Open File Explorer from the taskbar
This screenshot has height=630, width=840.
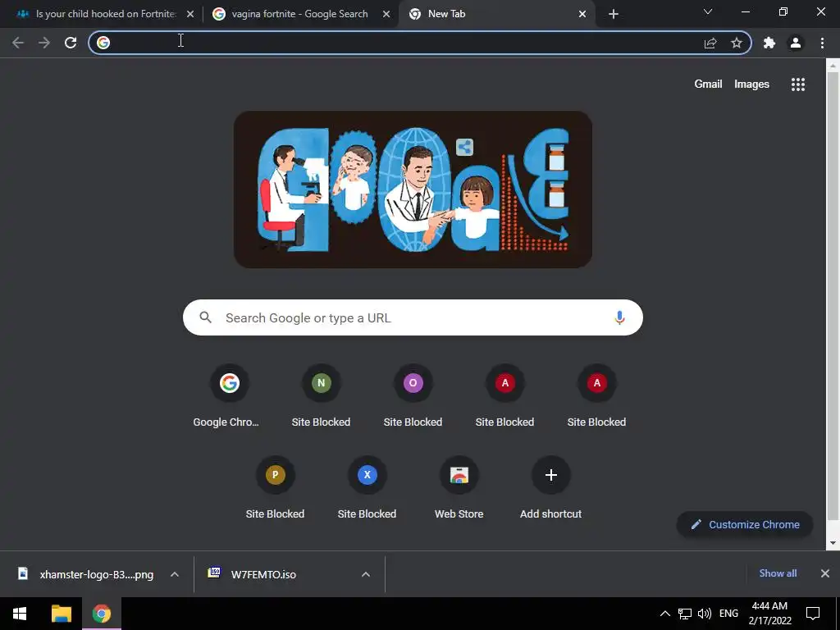tap(61, 614)
